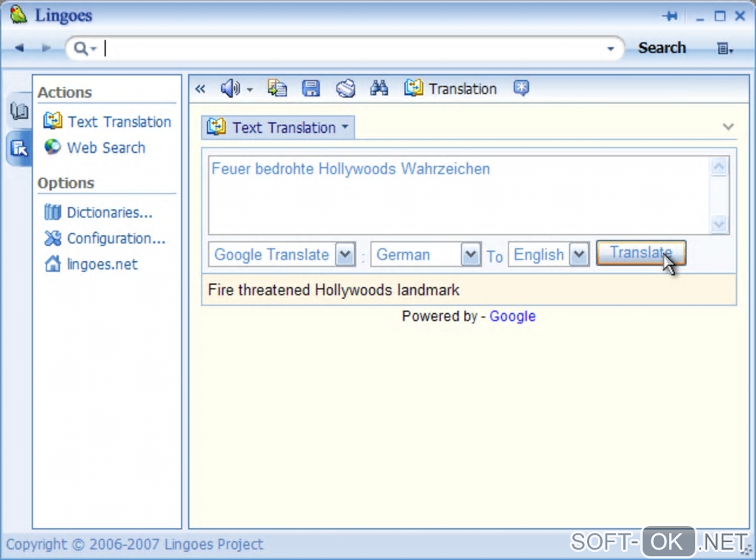This screenshot has width=756, height=560.
Task: Click the Translation toolbar button
Action: pyautogui.click(x=451, y=89)
